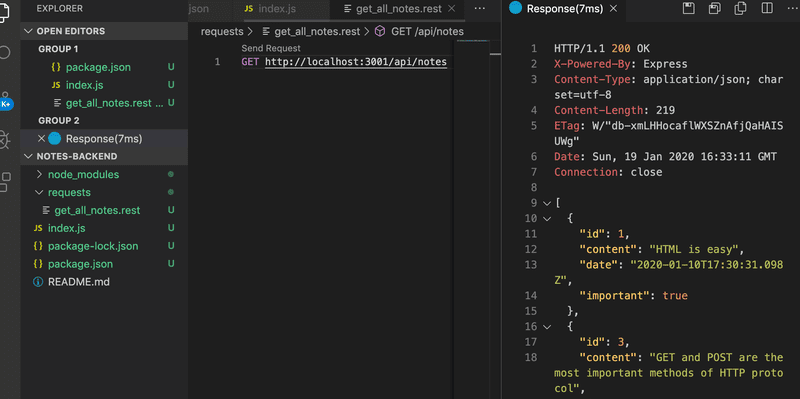
Task: Open the Extensions activity bar icon
Action: click(5, 182)
